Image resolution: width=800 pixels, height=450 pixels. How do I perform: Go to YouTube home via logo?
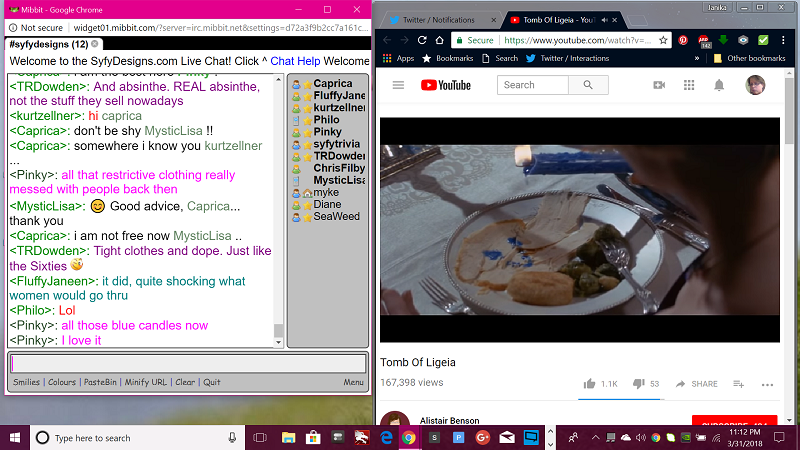pyautogui.click(x=445, y=85)
